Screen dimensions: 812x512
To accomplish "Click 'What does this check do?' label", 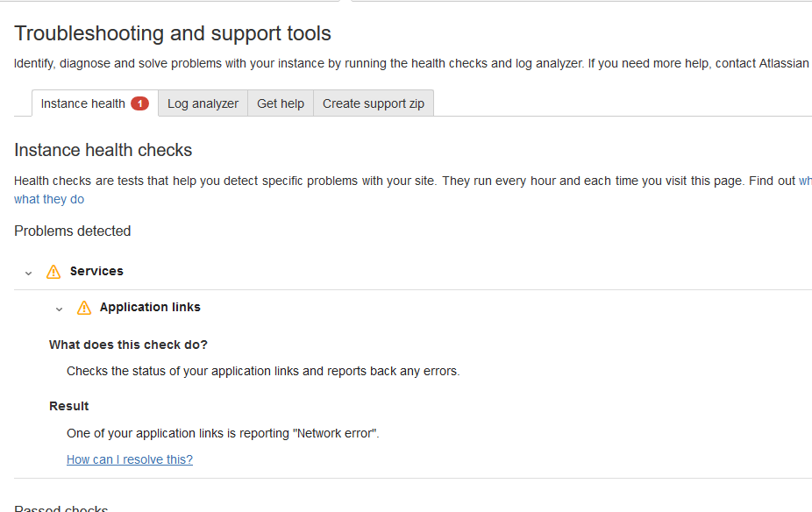I will (128, 345).
